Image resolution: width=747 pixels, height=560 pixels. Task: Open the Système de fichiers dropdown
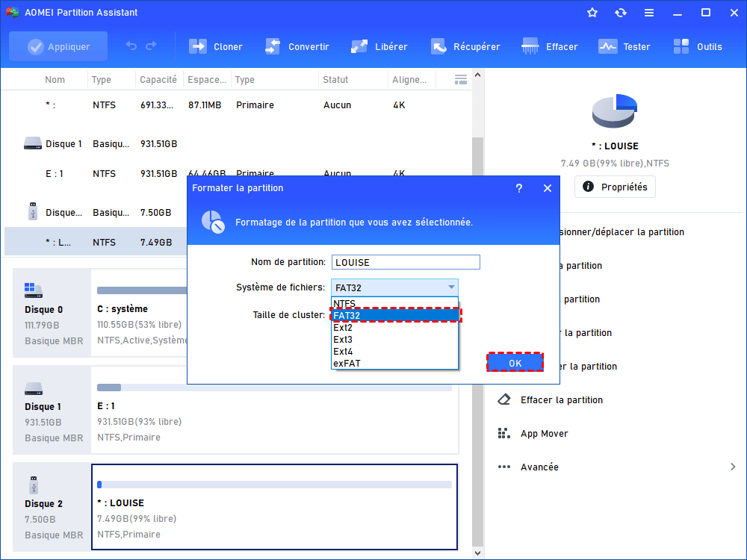point(394,287)
